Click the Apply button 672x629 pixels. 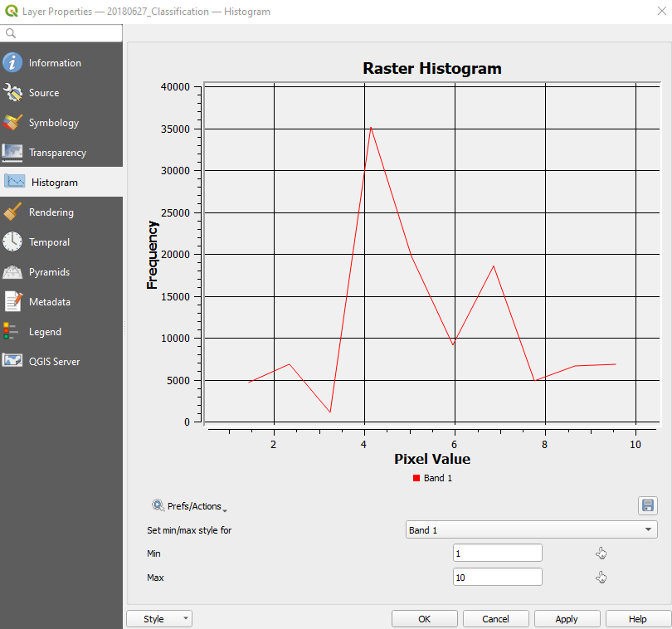(x=567, y=619)
